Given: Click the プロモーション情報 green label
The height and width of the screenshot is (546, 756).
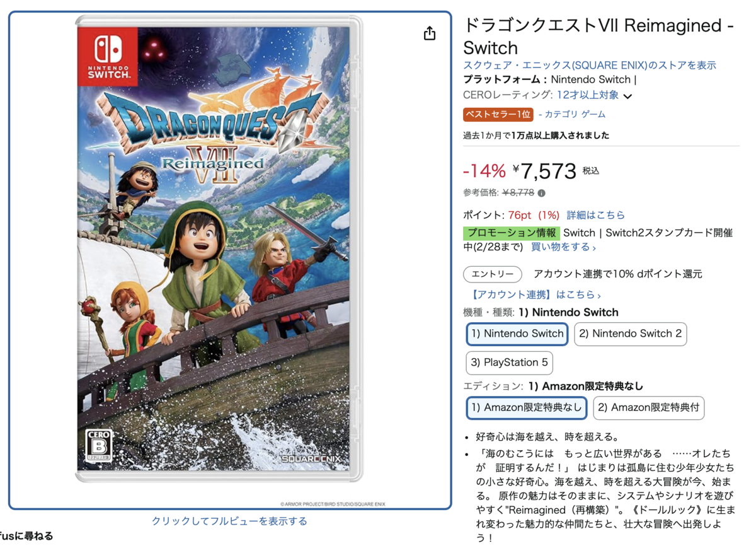Looking at the screenshot, I should [512, 233].
